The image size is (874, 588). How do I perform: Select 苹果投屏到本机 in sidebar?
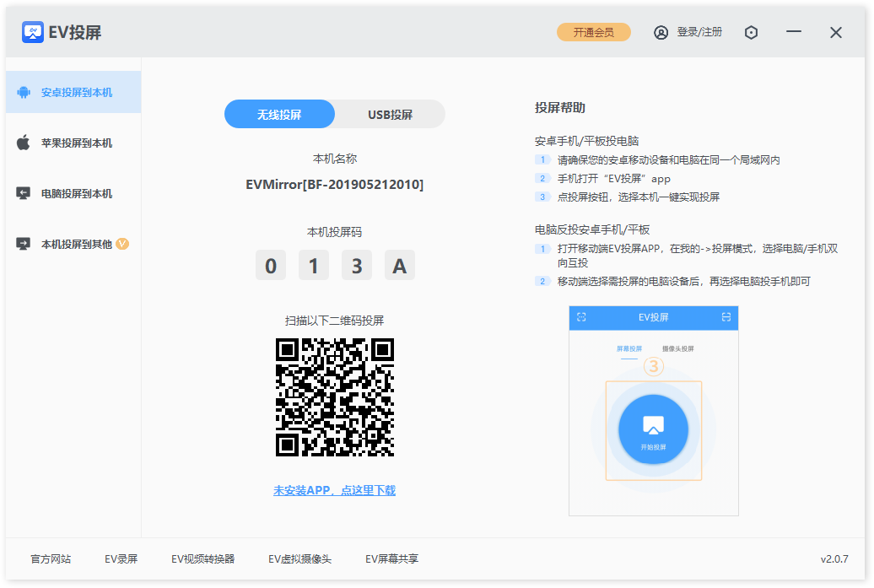click(x=76, y=143)
